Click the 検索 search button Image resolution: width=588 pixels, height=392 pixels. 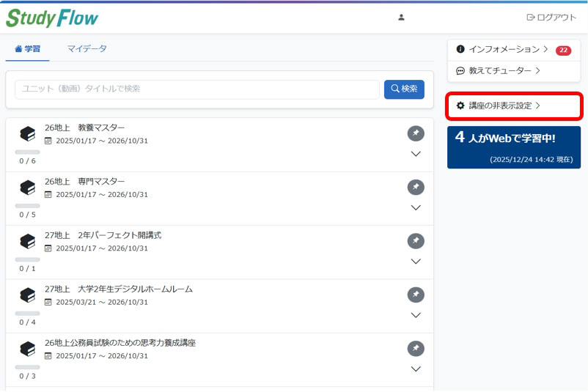pos(404,89)
